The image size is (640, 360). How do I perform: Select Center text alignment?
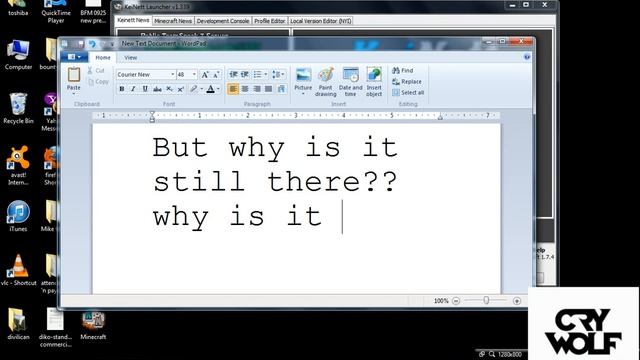(245, 89)
